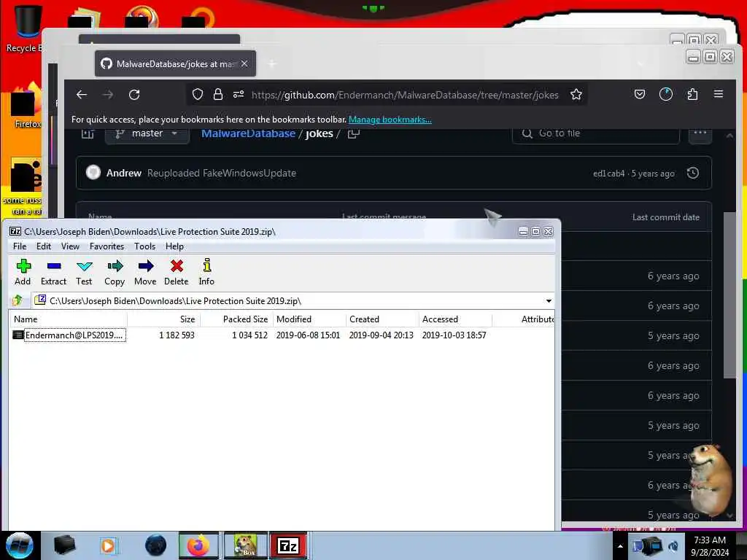Copy the path with the copy icon
The image size is (747, 560).
pyautogui.click(x=354, y=134)
